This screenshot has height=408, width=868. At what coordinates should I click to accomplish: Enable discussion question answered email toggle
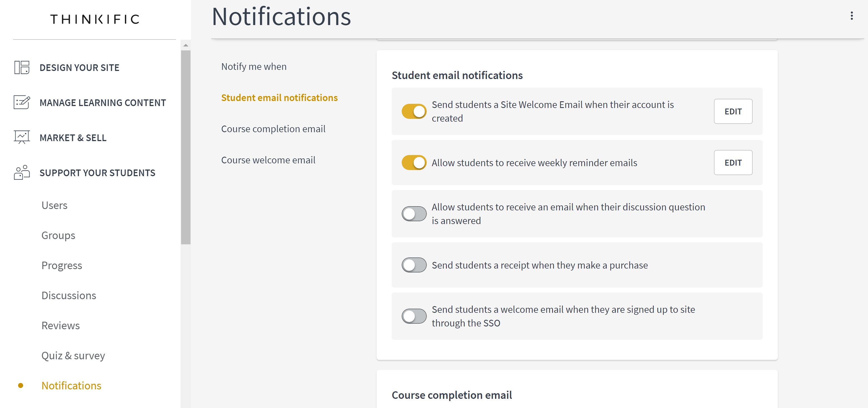[x=414, y=214]
